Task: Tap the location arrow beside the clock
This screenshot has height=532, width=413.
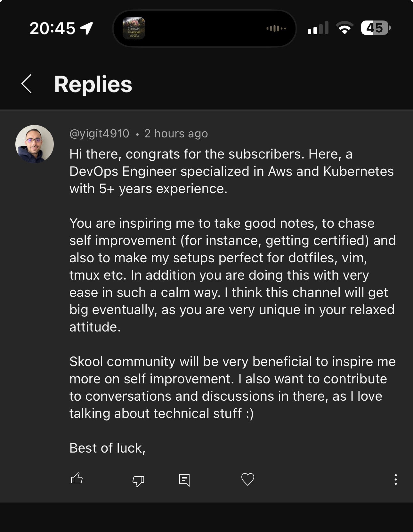Action: 87,29
